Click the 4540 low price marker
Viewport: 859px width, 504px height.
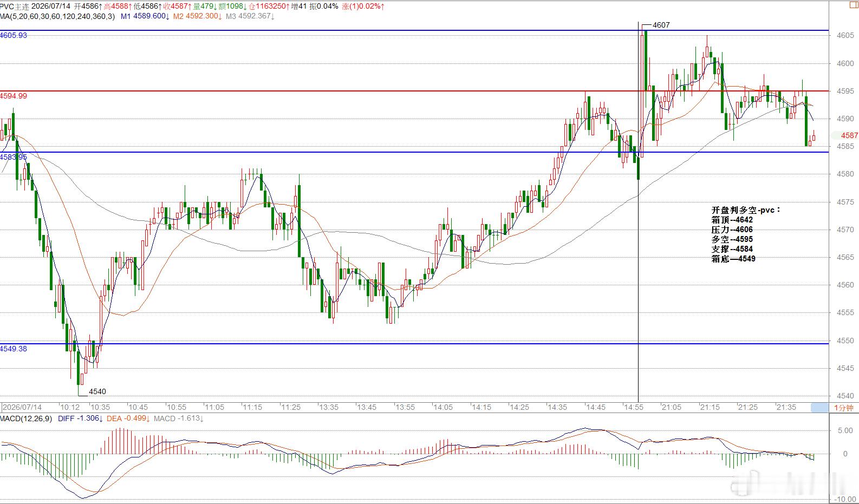point(97,391)
